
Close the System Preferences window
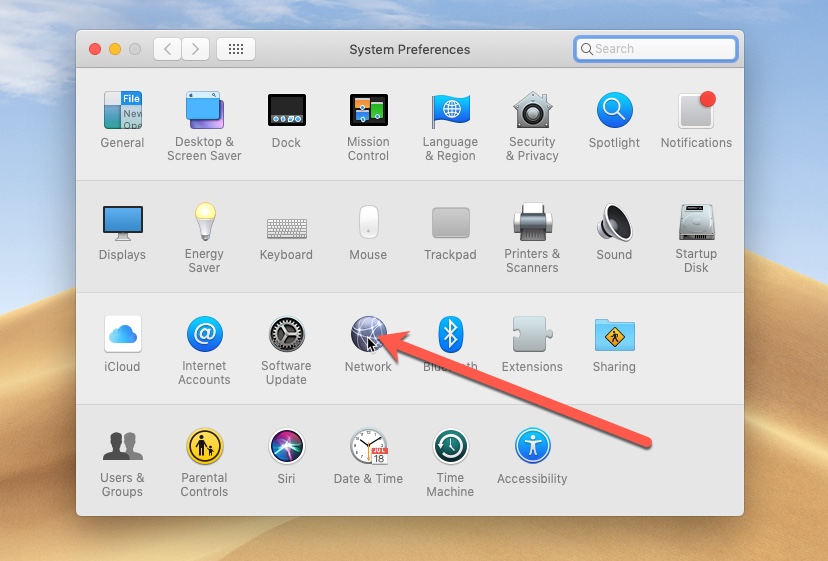[x=95, y=49]
